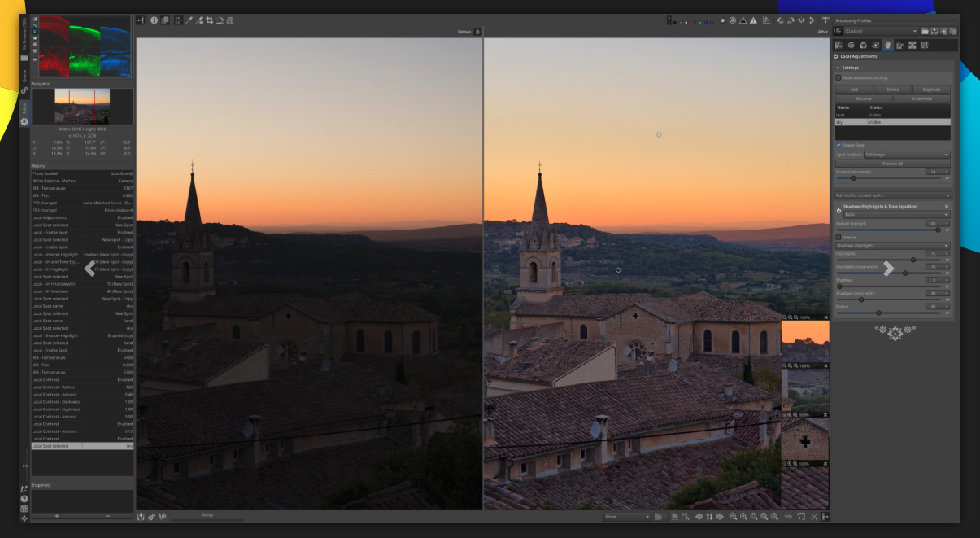This screenshot has height=538, width=980.
Task: Load a processing profile from file icon
Action: pyautogui.click(x=925, y=31)
